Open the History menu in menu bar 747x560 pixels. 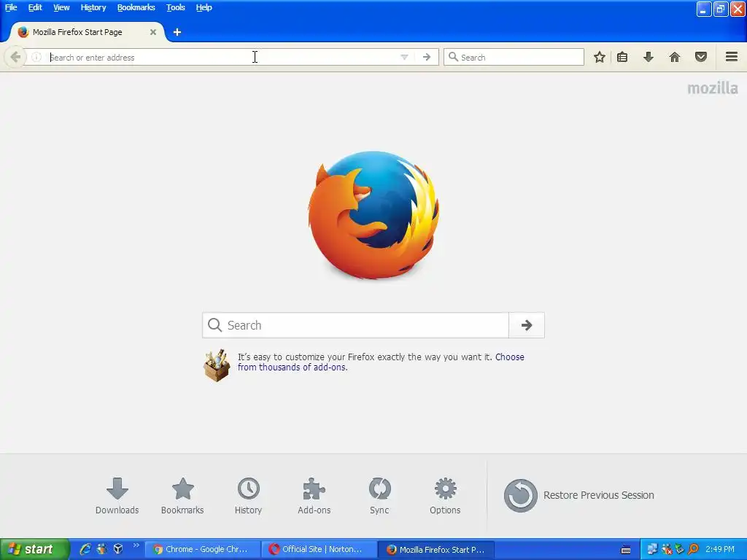pos(93,7)
